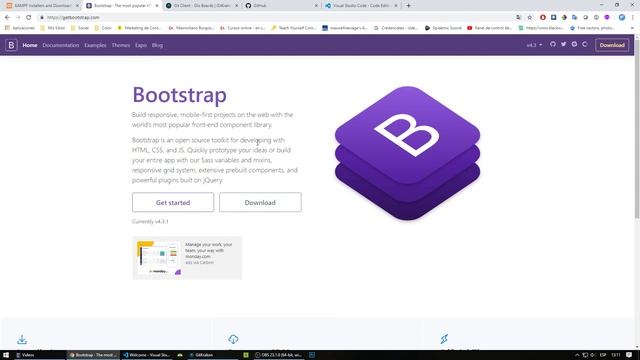The width and height of the screenshot is (640, 360).
Task: Bookmark this page with the star icon
Action: (530, 18)
